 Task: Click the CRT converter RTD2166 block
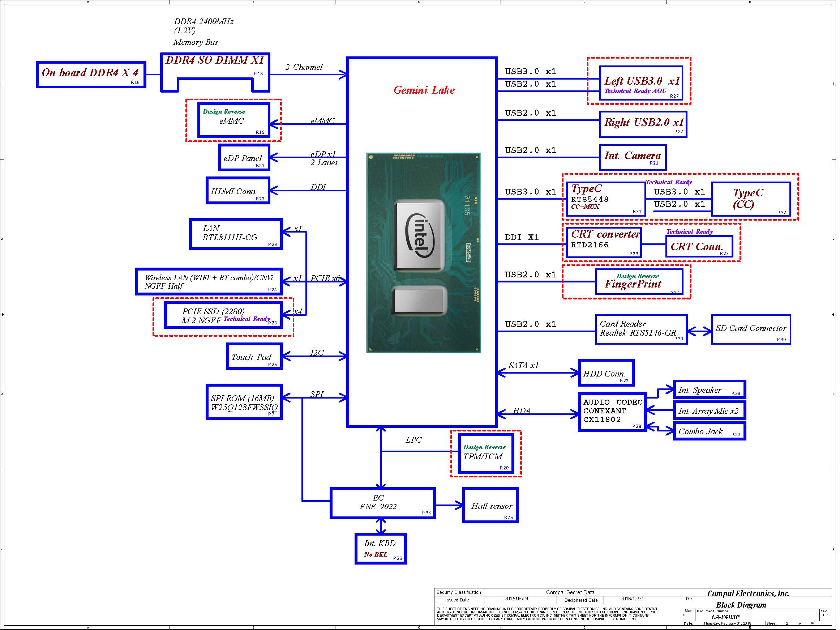click(x=603, y=242)
